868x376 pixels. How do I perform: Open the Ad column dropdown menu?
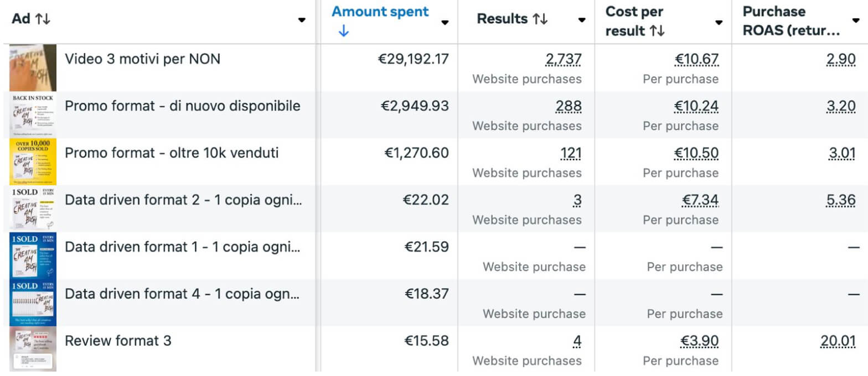302,20
